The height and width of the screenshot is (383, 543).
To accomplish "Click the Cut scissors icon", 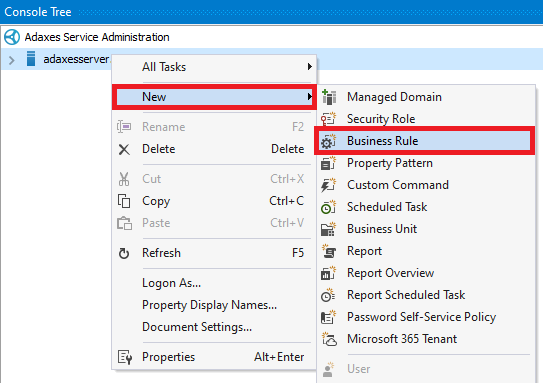I will 124,179.
